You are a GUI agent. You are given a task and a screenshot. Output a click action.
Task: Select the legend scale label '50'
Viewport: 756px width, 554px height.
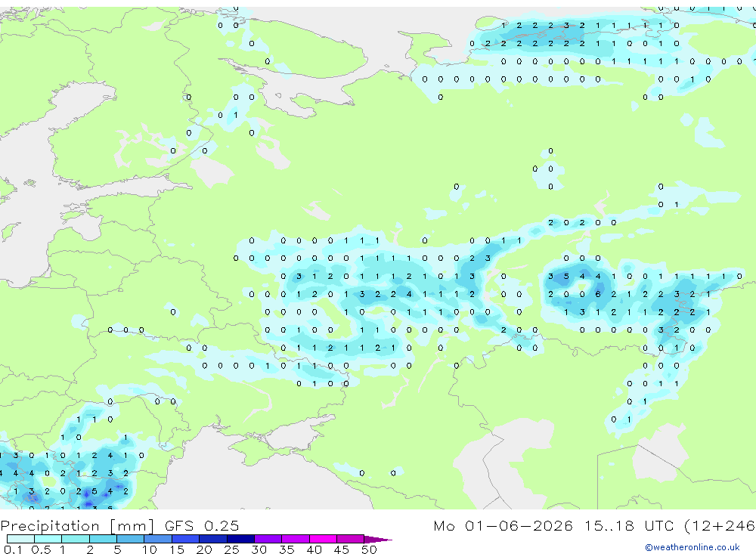coord(369,549)
